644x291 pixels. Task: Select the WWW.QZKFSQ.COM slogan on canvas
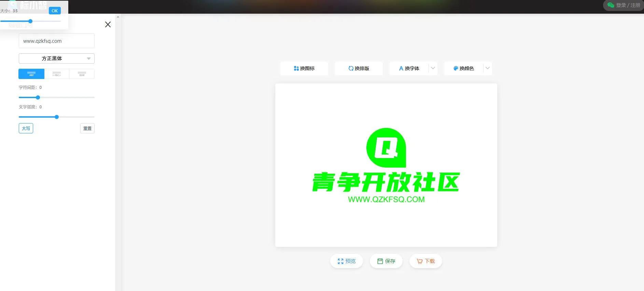pos(386,199)
